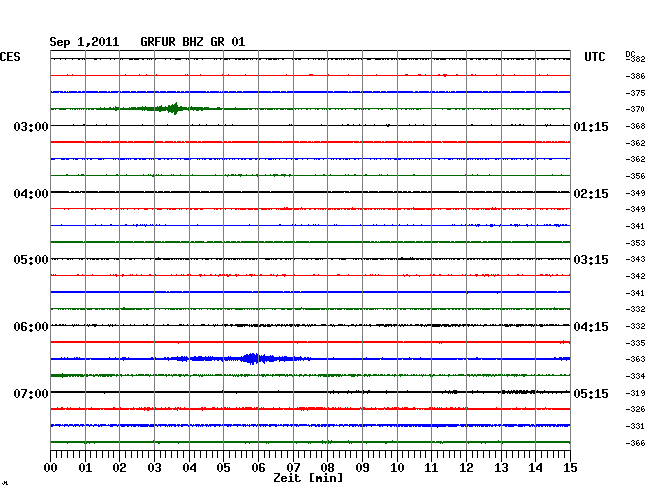This screenshot has height=494, width=650.
Task: Click the "Zeit [min]" axis title
Action: [308, 478]
